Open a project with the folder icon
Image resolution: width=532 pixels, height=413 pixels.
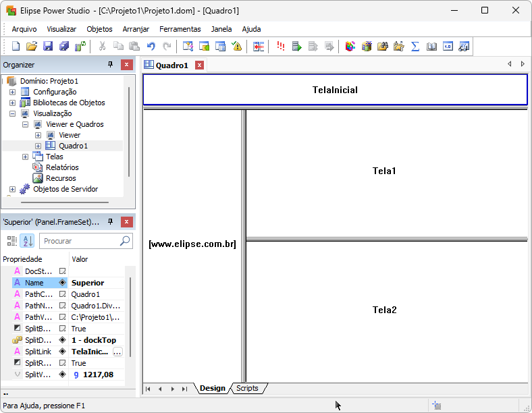pos(31,47)
